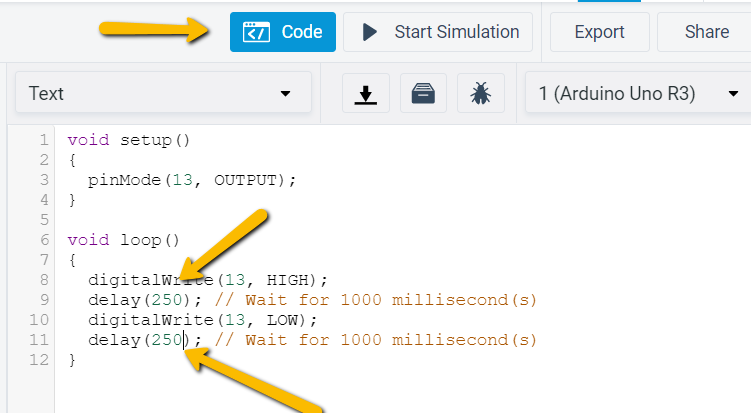751x413 pixels.
Task: Click line number 1 in the gutter
Action: click(43, 140)
